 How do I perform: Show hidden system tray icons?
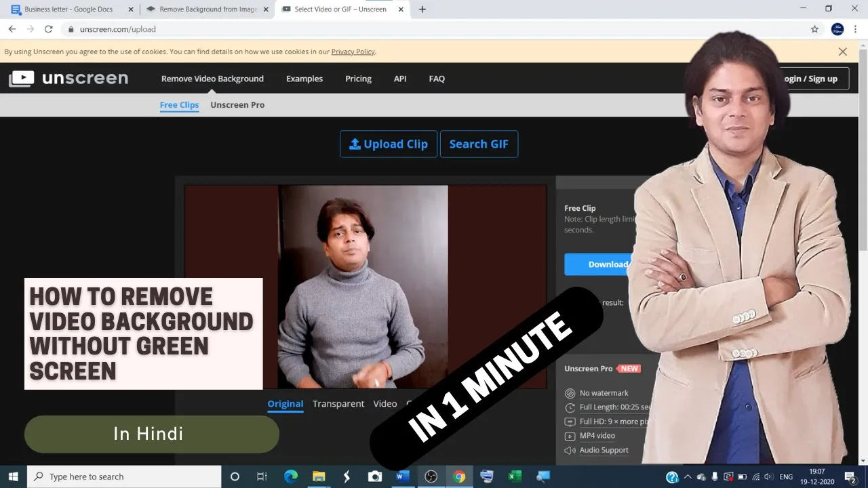click(x=688, y=477)
